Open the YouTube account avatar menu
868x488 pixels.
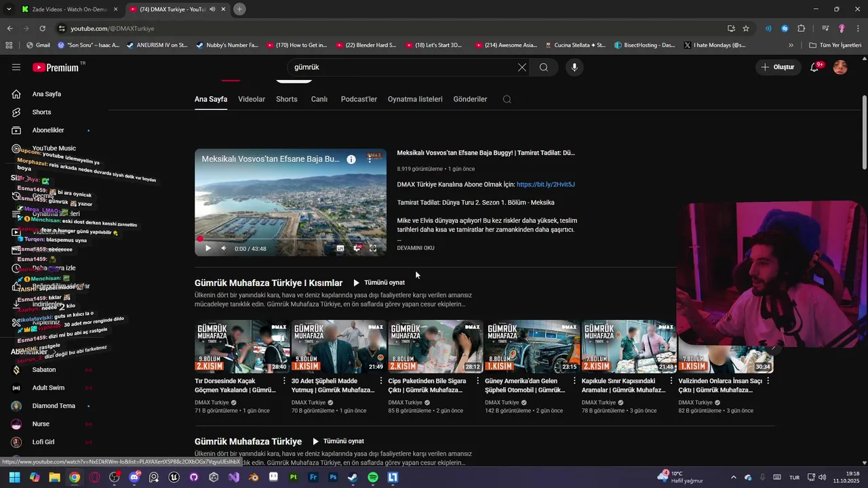(x=840, y=67)
